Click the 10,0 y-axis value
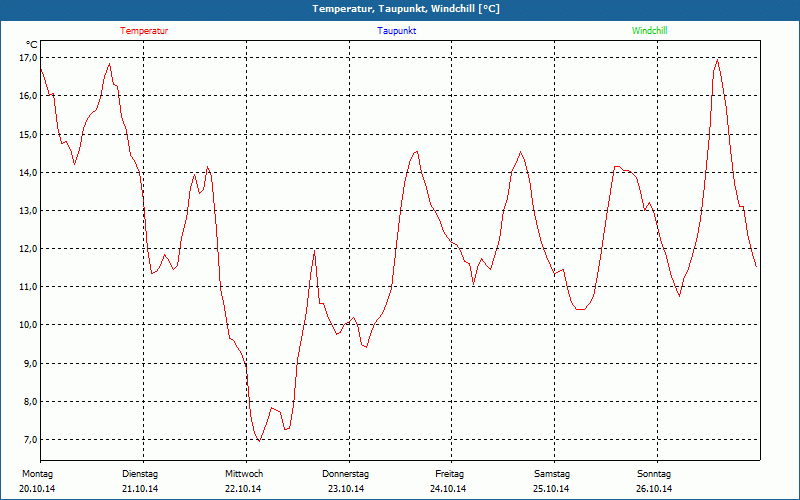 click(28, 325)
